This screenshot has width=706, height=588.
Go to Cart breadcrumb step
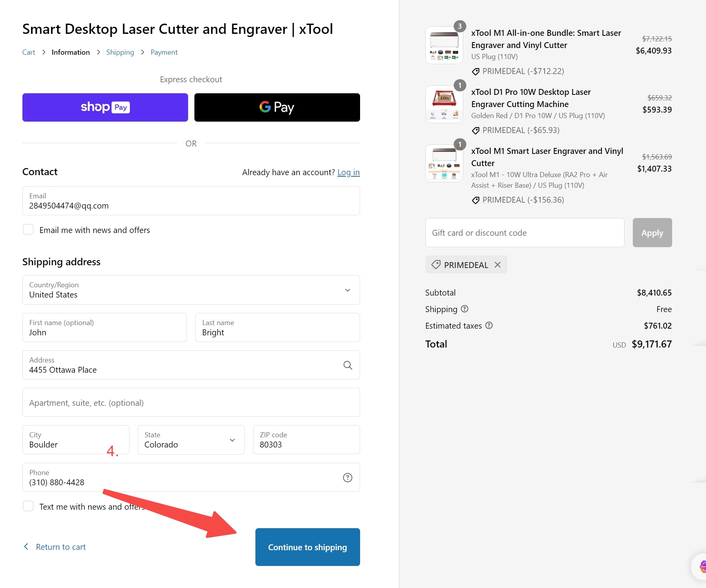pyautogui.click(x=29, y=52)
